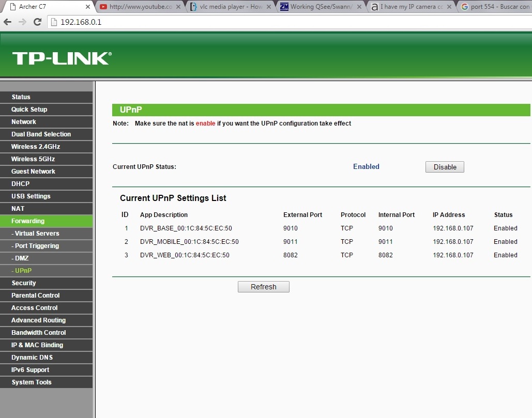Open Wireless 2.4GHz settings
Viewport: 532px width, 418px height.
coord(46,146)
